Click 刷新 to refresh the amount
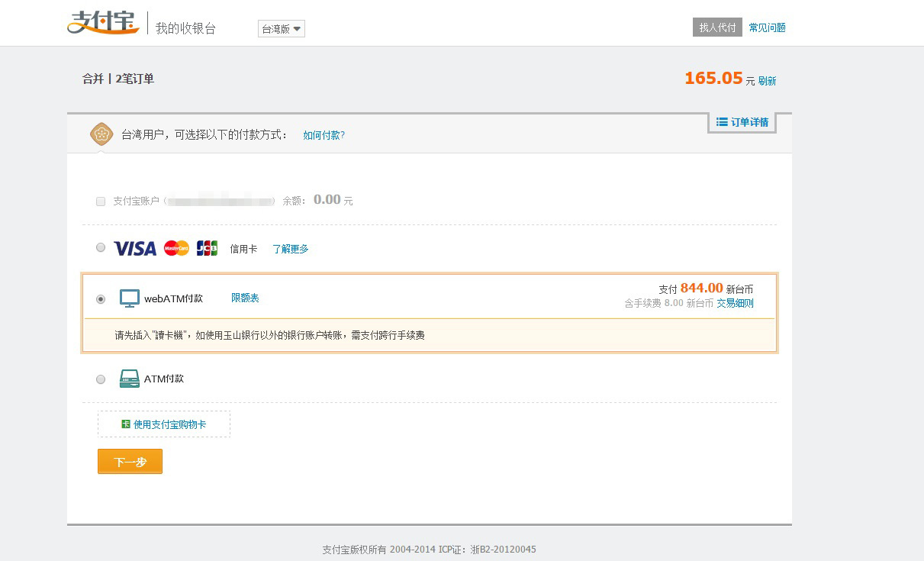924x561 pixels. (x=767, y=81)
